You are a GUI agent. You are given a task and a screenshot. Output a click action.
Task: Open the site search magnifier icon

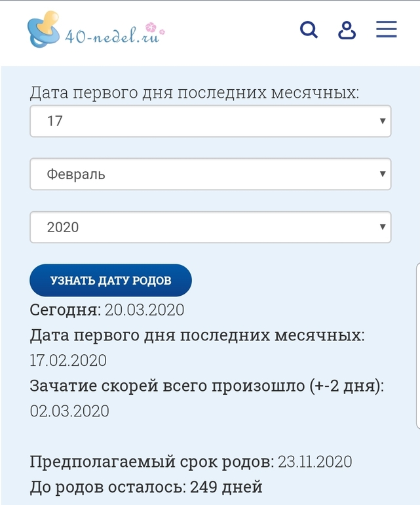(x=309, y=30)
